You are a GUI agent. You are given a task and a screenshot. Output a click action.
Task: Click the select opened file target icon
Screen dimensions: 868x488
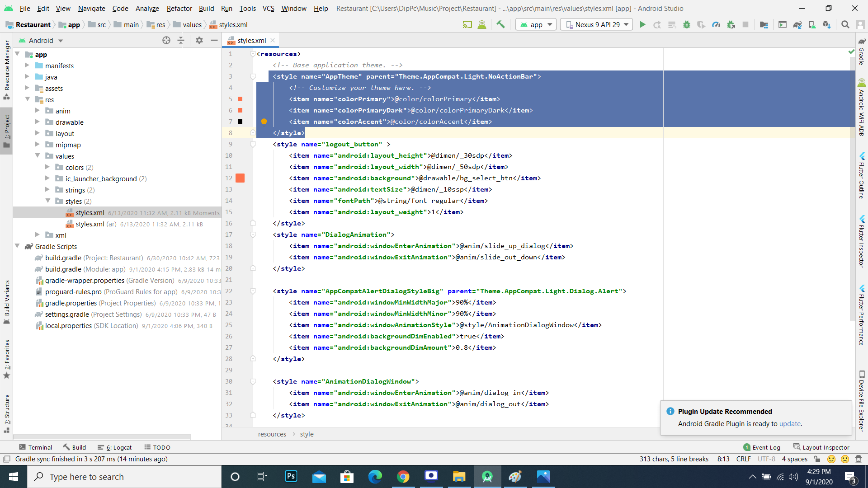pyautogui.click(x=166, y=40)
